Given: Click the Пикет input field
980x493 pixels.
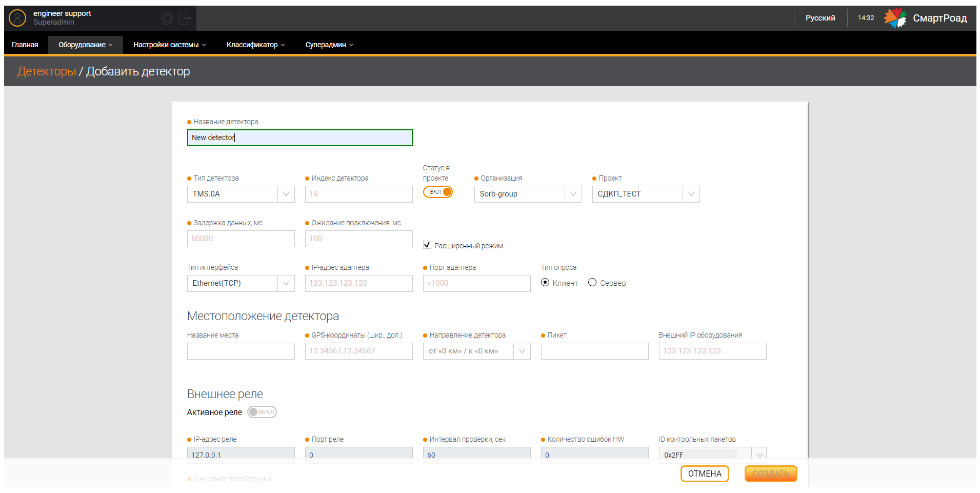Looking at the screenshot, I should tap(595, 351).
